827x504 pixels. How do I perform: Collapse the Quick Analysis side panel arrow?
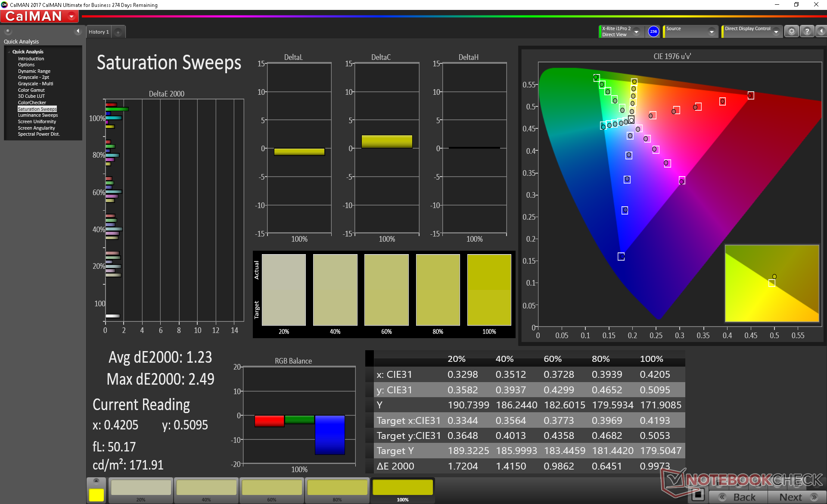tap(78, 31)
